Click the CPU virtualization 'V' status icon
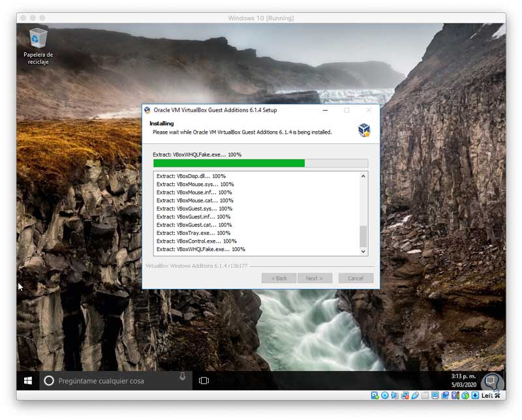Image resolution: width=522 pixels, height=420 pixels. (x=455, y=395)
